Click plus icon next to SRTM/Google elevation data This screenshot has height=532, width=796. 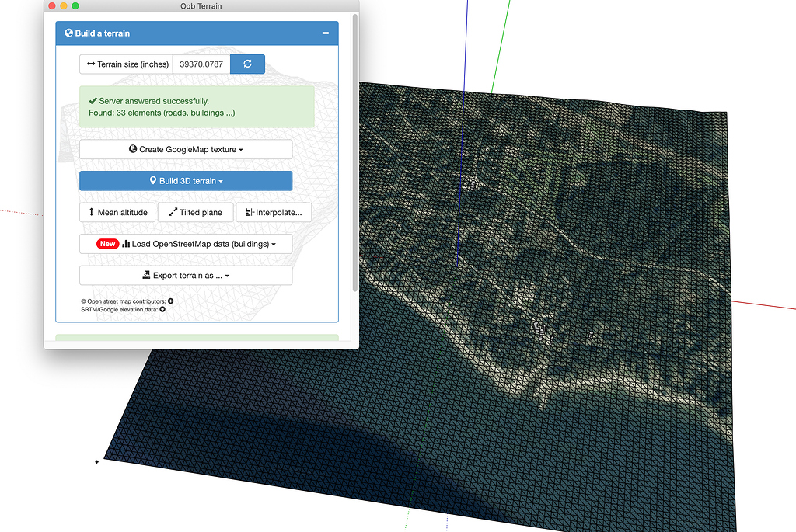pos(162,308)
